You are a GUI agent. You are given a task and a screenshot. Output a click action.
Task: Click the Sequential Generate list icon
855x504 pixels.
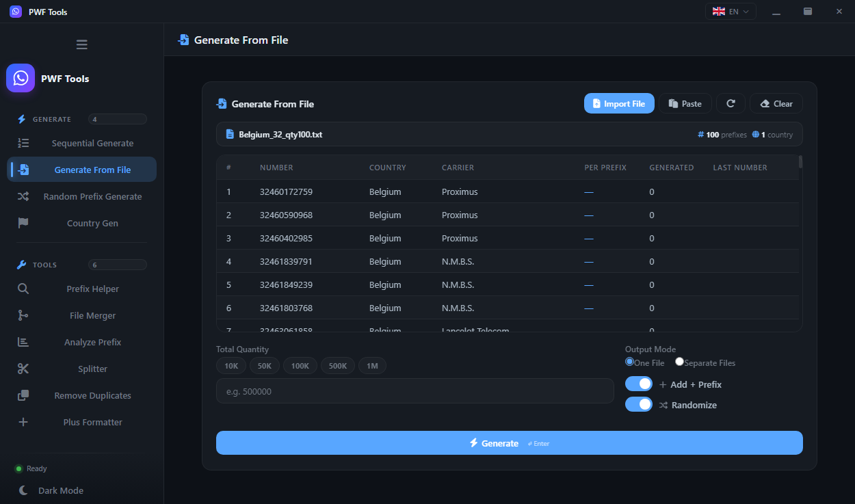click(23, 143)
